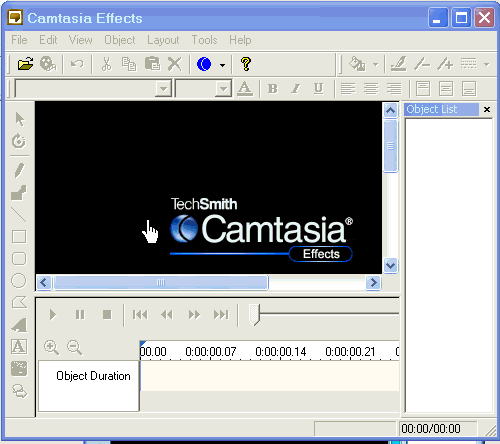Zoom out on the timeline
Screen dimensions: 500x444
click(74, 347)
